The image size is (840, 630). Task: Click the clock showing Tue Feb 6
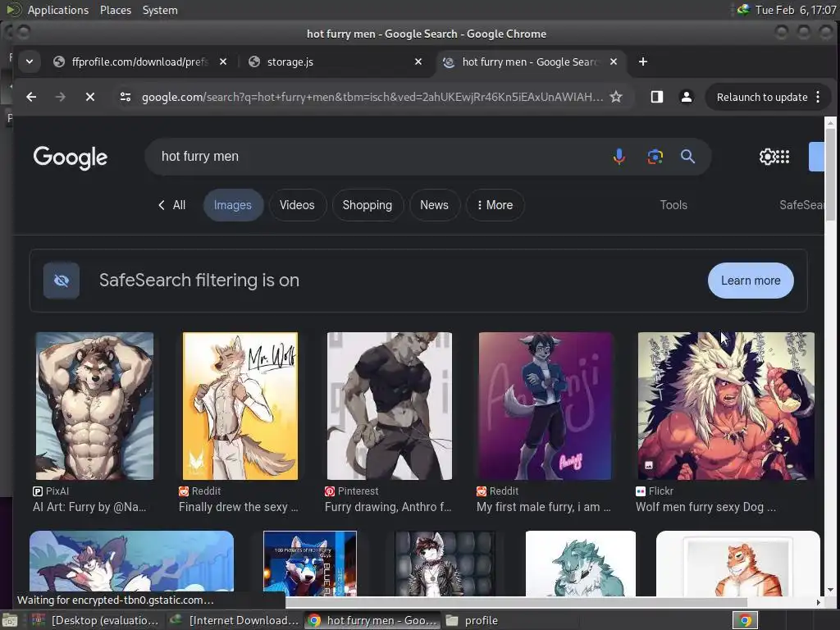coord(796,10)
